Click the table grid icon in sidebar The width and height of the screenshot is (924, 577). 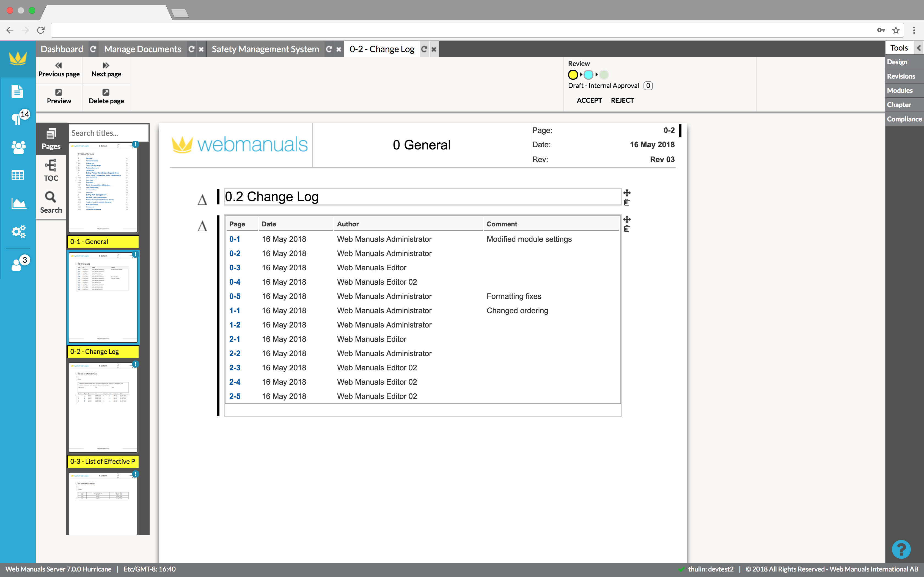click(18, 176)
